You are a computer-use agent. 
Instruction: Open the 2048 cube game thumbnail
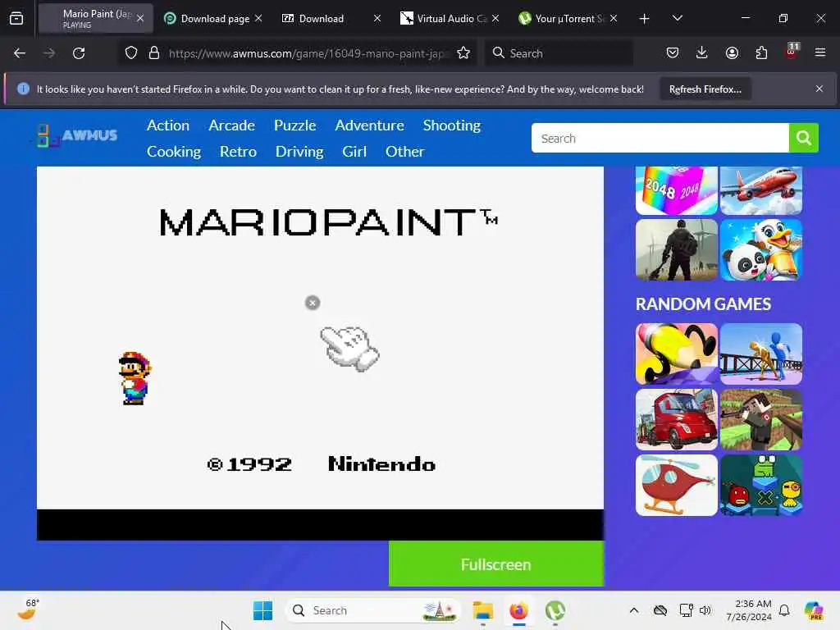coord(677,190)
